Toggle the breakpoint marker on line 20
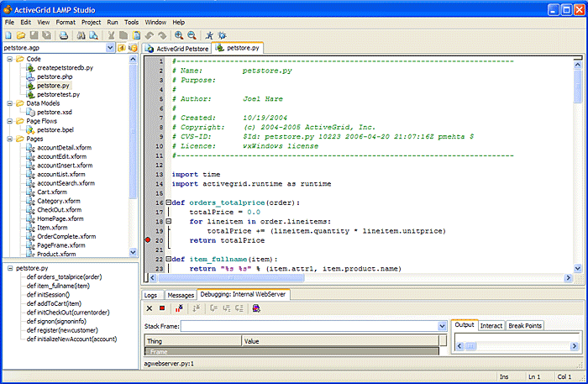The image size is (588, 384). pos(148,240)
